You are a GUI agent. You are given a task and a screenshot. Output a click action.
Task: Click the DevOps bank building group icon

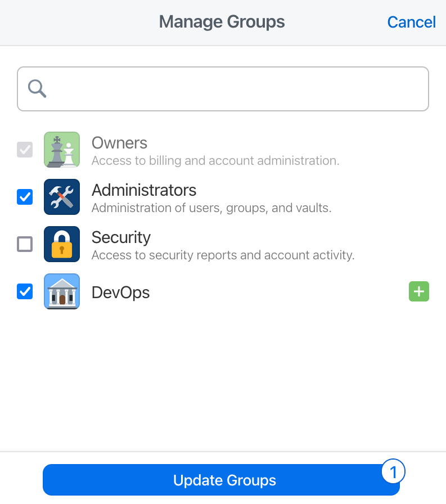point(62,291)
